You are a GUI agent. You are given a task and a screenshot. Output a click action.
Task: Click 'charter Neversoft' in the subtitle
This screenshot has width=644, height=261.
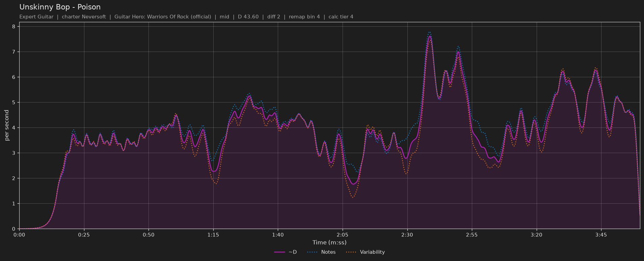[84, 17]
